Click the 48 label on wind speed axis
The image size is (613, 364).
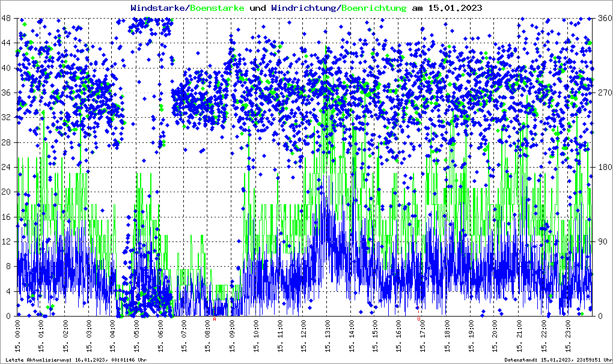point(6,19)
